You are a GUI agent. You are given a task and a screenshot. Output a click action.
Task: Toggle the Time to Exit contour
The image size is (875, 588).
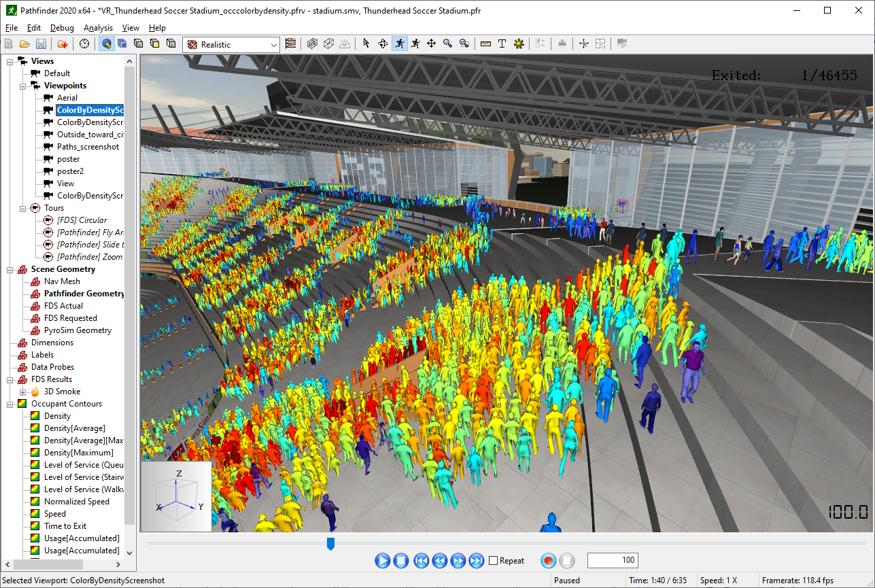65,526
